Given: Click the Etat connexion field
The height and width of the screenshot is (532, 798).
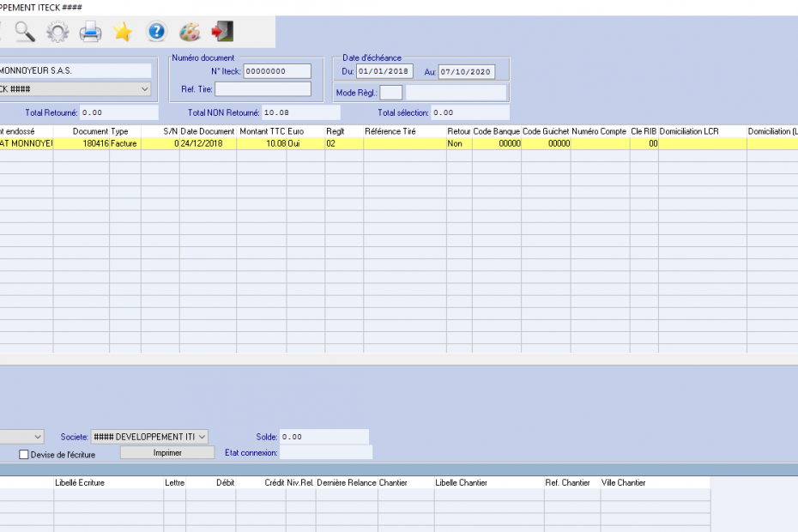Looking at the screenshot, I should pyautogui.click(x=326, y=452).
